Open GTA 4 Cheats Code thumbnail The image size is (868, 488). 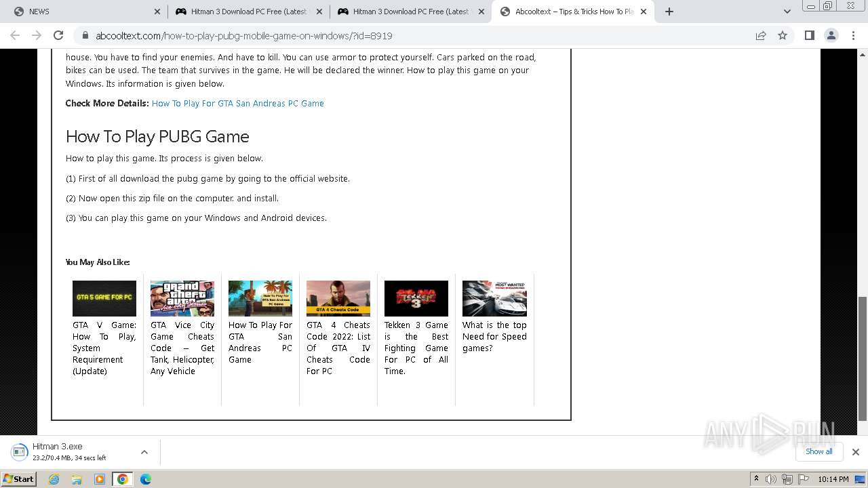point(338,298)
